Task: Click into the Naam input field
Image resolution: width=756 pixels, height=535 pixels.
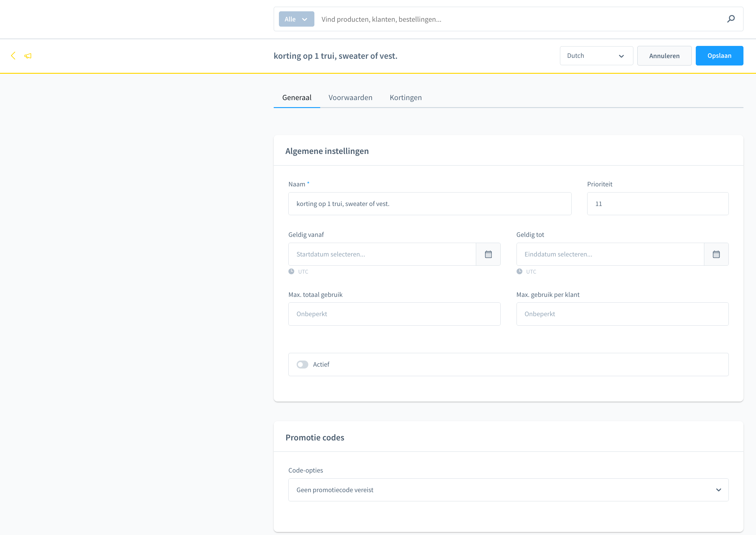Action: (x=430, y=204)
